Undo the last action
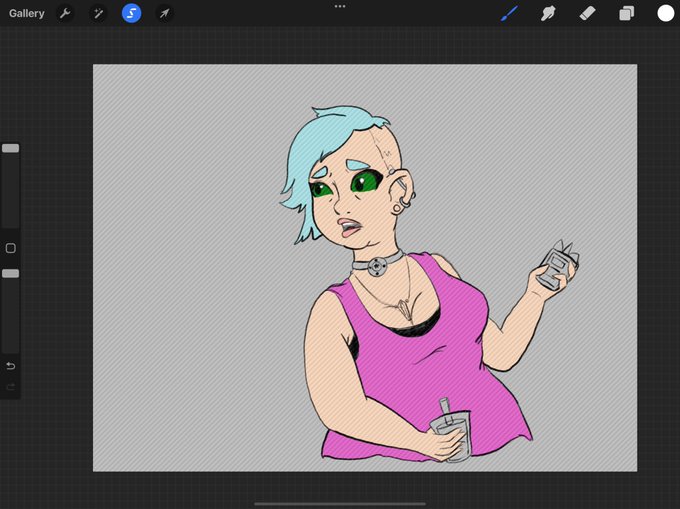The height and width of the screenshot is (509, 680). tap(10, 366)
